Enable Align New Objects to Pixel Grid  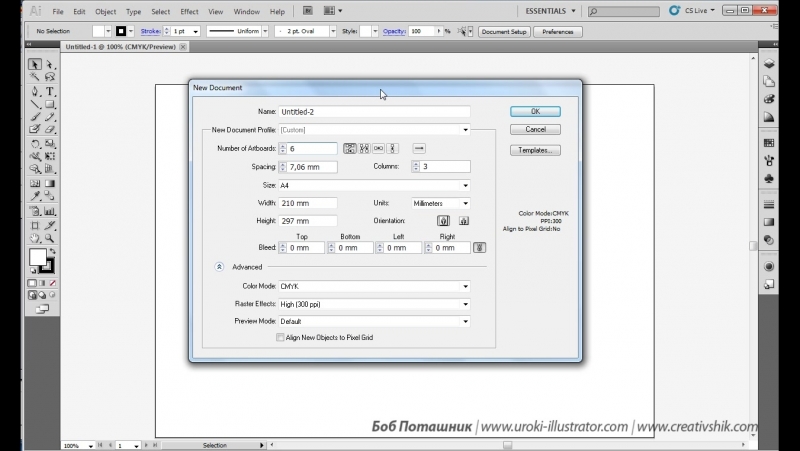click(279, 339)
